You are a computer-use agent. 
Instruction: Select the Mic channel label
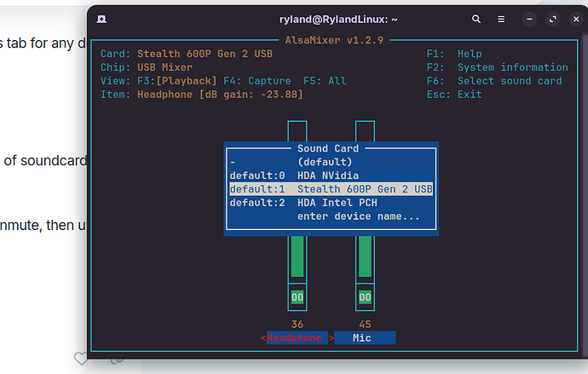pyautogui.click(x=365, y=337)
